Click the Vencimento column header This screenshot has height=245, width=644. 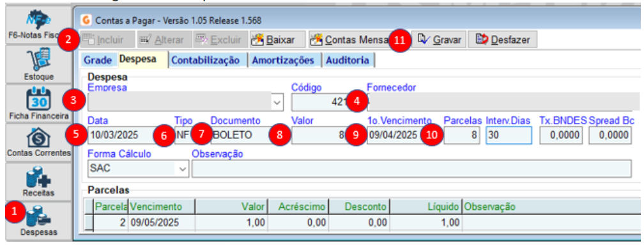click(162, 207)
